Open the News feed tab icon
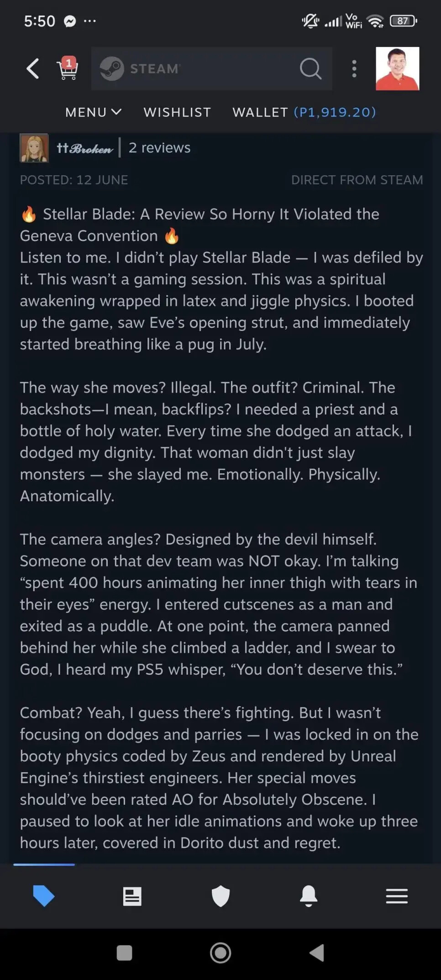The width and height of the screenshot is (441, 980). point(132,896)
